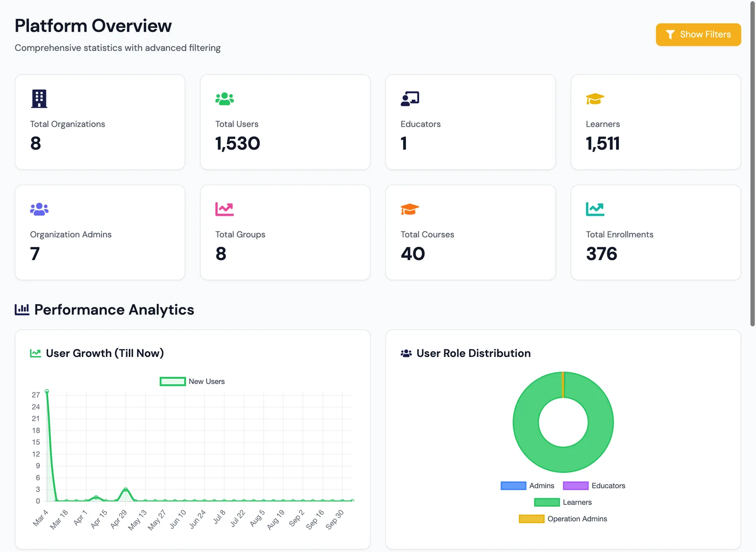Screen dimensions: 756x552
Task: Click the Apr 29 peak data point
Action: [x=126, y=490]
